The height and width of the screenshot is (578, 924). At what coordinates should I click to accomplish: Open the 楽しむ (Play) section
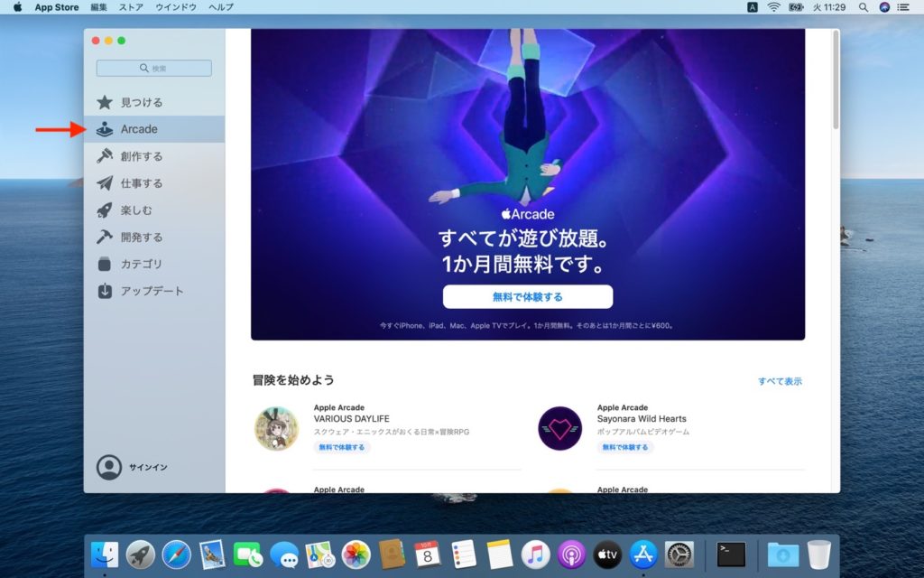pos(134,210)
